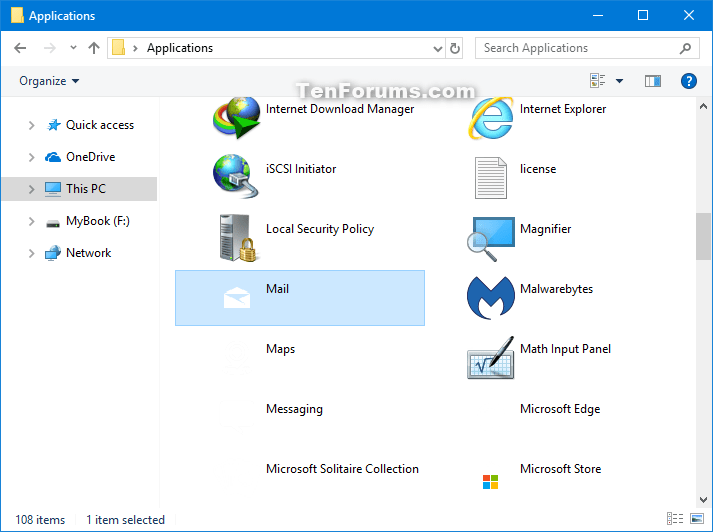Select the Malwarebytes icon
The height and width of the screenshot is (532, 713).
(491, 298)
